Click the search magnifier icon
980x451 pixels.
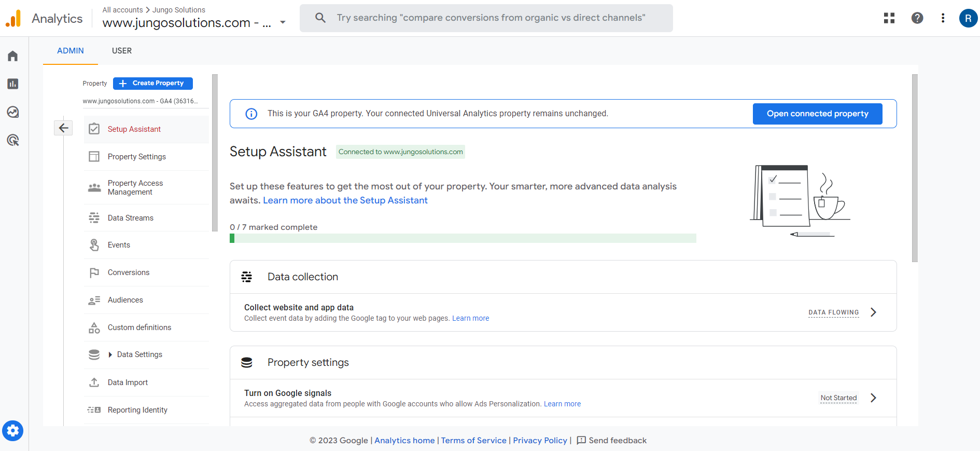tap(320, 18)
